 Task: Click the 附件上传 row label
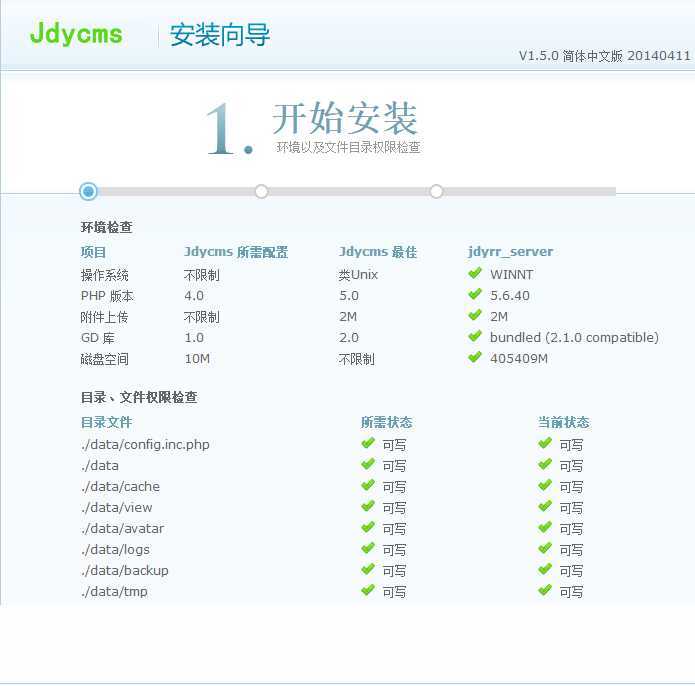coord(105,317)
